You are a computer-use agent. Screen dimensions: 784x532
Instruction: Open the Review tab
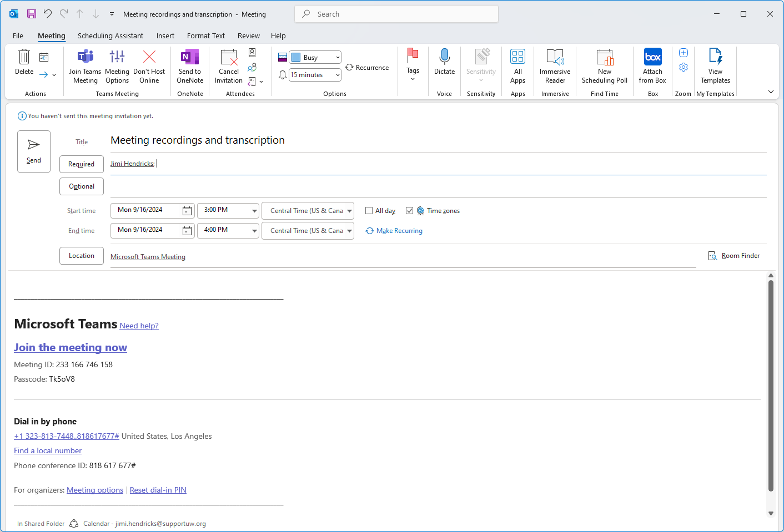249,36
